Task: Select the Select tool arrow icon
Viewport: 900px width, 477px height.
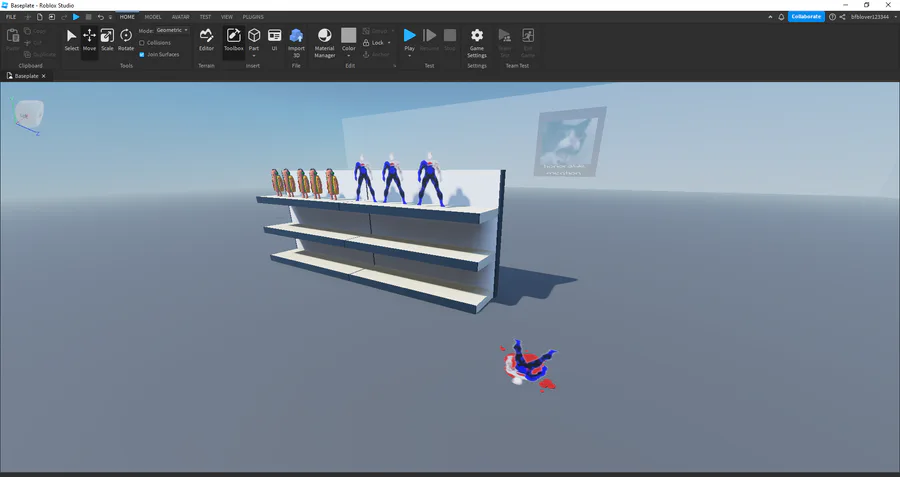Action: 71,36
